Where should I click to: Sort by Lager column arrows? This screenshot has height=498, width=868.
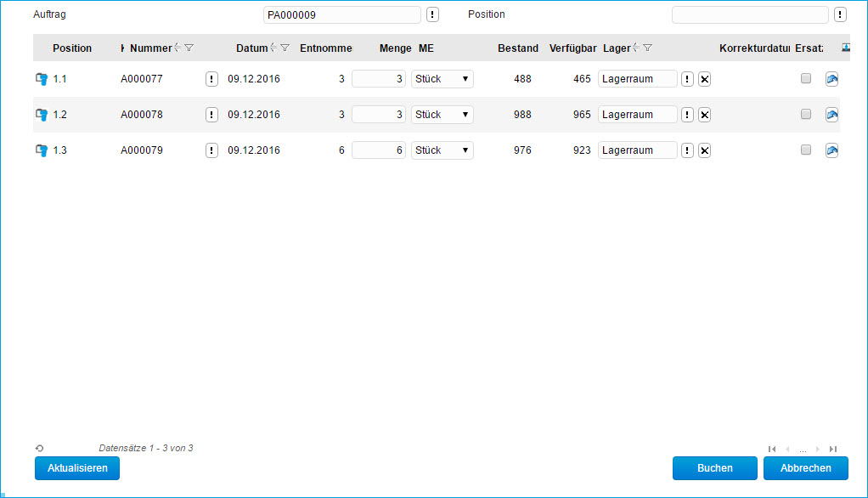(x=635, y=48)
